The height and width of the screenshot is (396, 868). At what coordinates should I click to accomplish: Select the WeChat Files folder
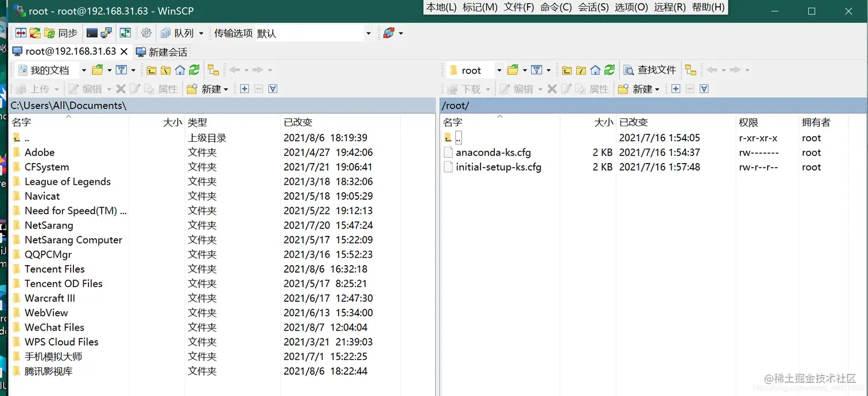click(x=54, y=327)
